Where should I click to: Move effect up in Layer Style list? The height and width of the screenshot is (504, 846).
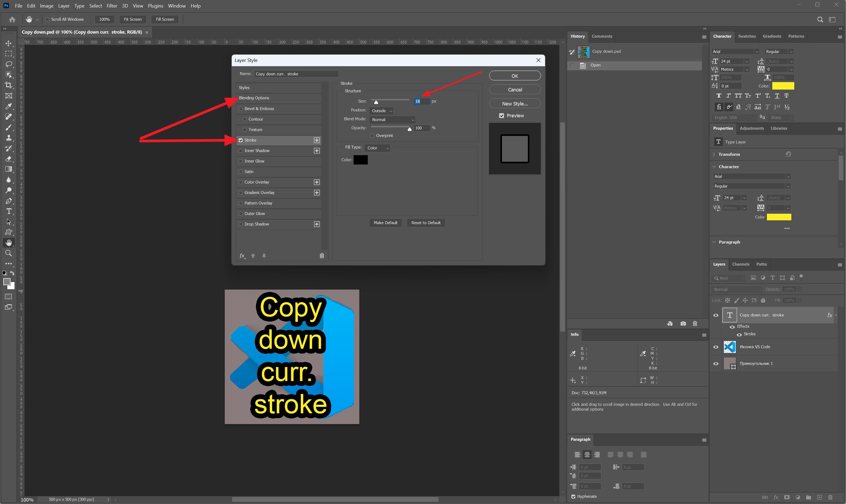click(253, 256)
